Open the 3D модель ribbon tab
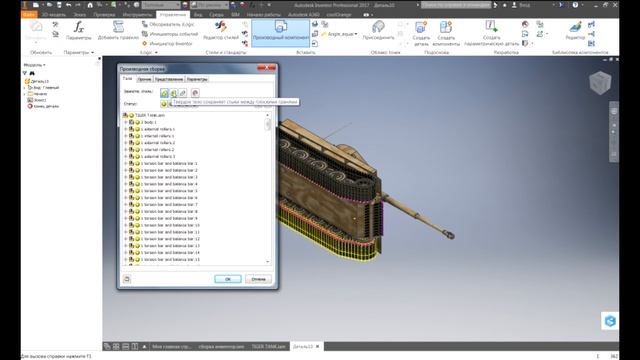Viewport: 640px width, 360px height. click(53, 15)
